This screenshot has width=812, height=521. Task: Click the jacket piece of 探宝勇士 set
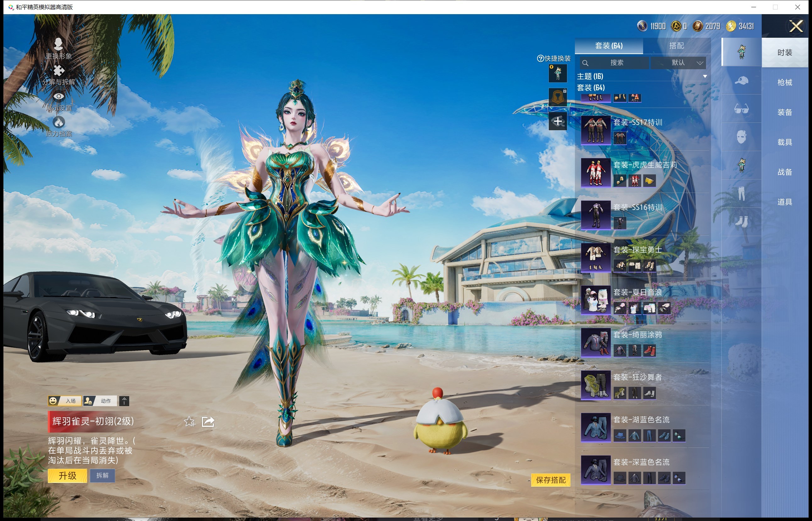tap(620, 266)
